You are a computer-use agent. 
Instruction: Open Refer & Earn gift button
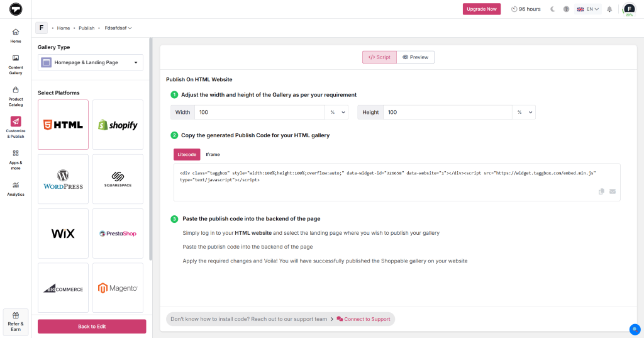[x=16, y=322]
